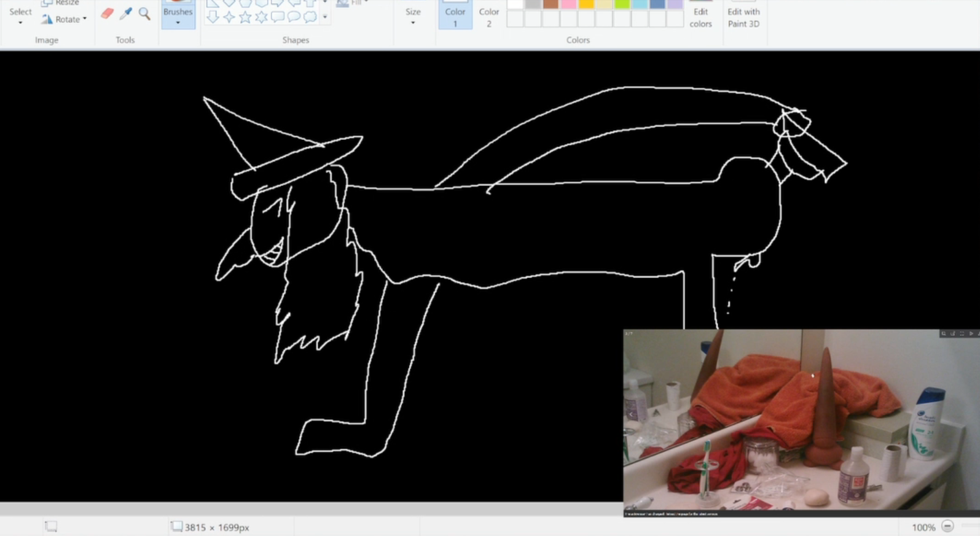Click the play slideshow icon in image viewer
Screen dimensions: 980x536
[x=971, y=333]
